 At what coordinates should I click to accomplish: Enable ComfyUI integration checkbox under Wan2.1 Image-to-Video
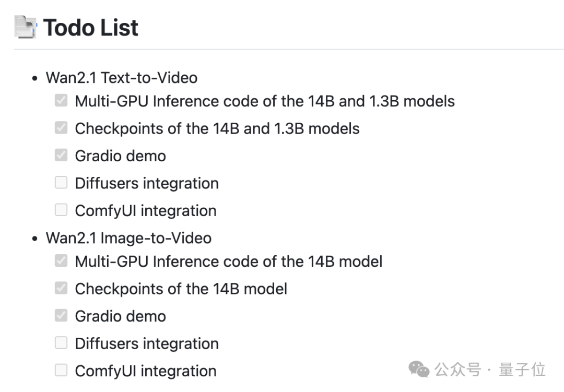[x=61, y=370]
